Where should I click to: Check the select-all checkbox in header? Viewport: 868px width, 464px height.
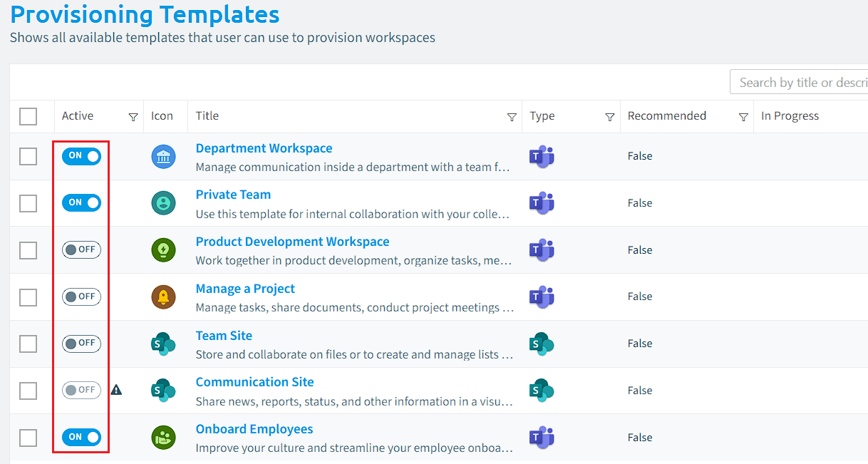click(x=29, y=116)
